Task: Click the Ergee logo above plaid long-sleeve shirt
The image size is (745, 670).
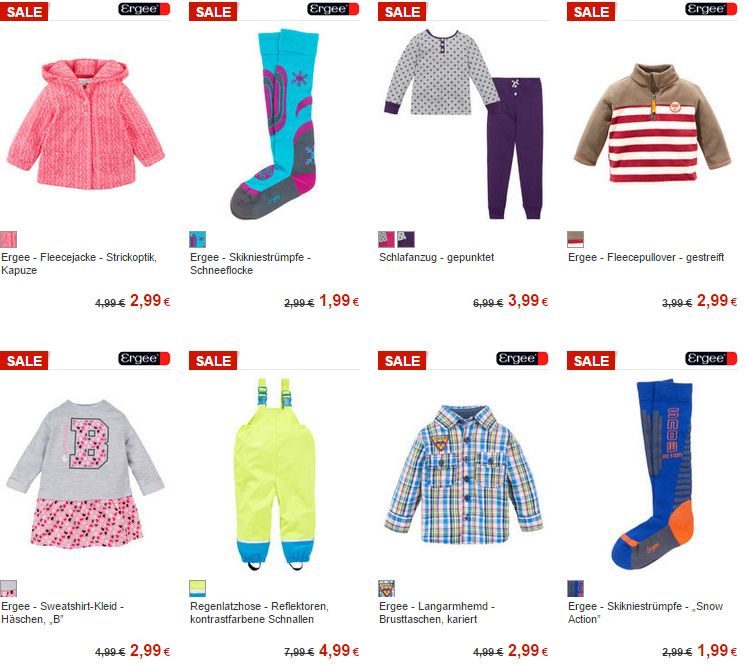Action: [522, 358]
